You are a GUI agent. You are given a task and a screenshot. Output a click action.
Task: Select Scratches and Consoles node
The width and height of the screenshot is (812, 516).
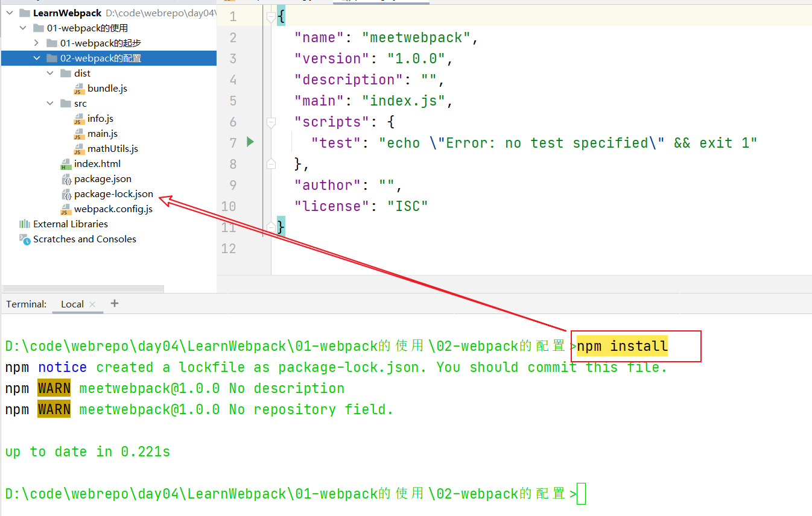(x=84, y=239)
